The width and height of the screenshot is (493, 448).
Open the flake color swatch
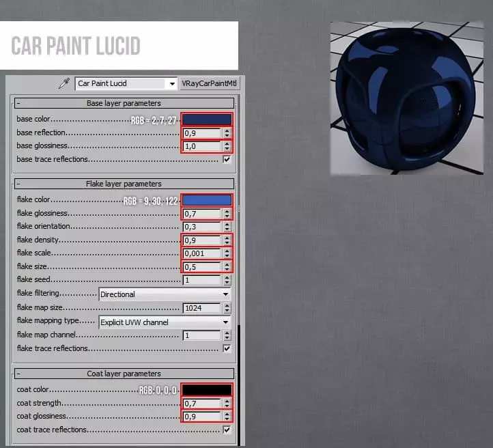click(x=207, y=200)
